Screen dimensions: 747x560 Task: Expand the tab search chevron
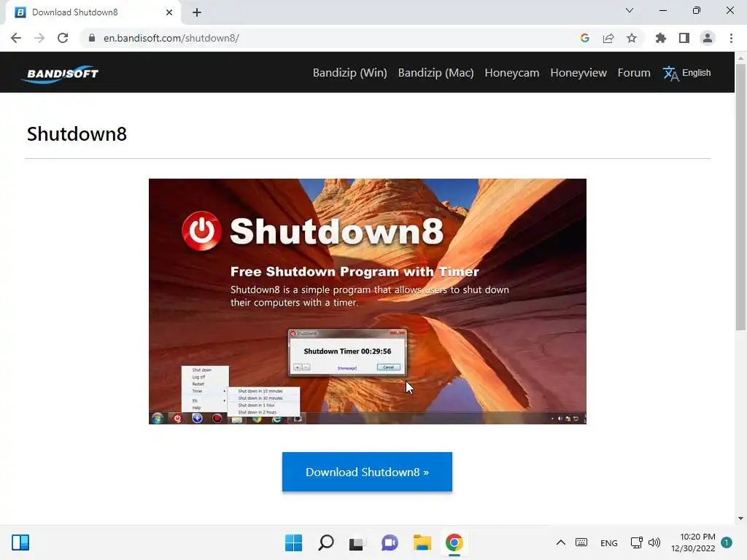[x=630, y=10]
